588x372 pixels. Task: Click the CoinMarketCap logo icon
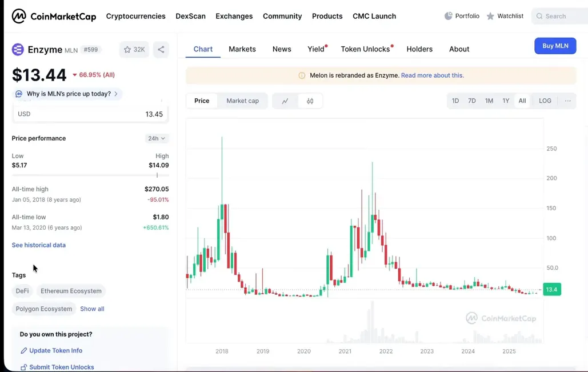pyautogui.click(x=19, y=16)
